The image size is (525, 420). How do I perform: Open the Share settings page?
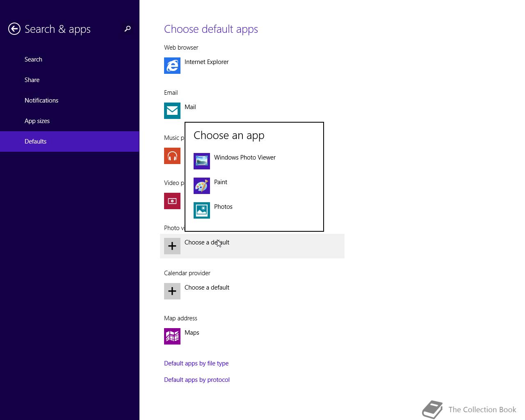point(70,80)
